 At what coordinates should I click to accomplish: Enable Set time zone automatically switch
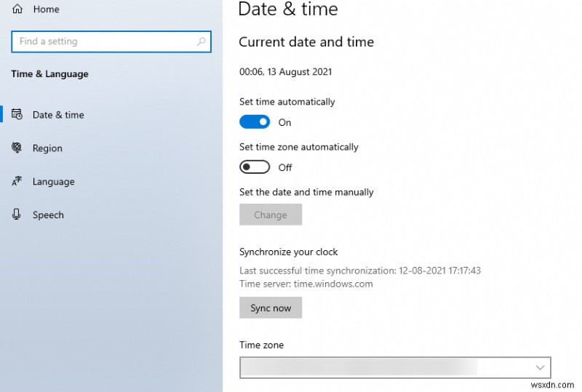[254, 167]
